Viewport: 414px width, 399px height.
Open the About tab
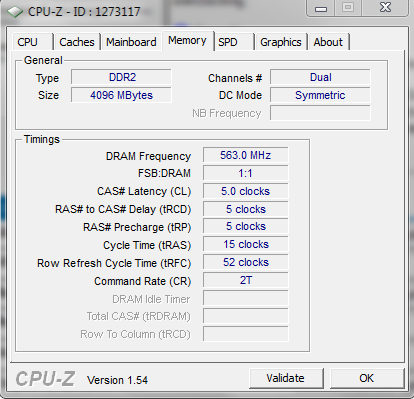click(329, 42)
